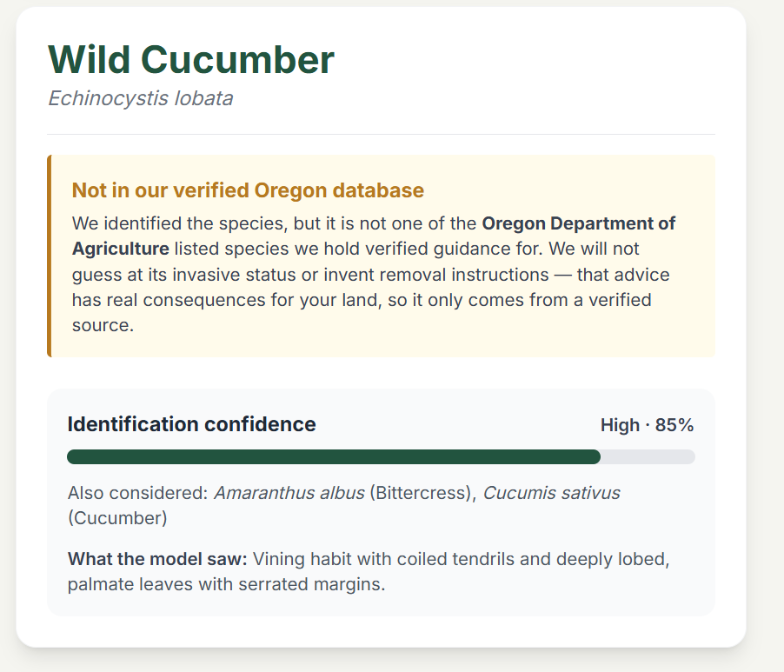Click the High · 85% confidence value
The width and height of the screenshot is (784, 672).
click(647, 425)
